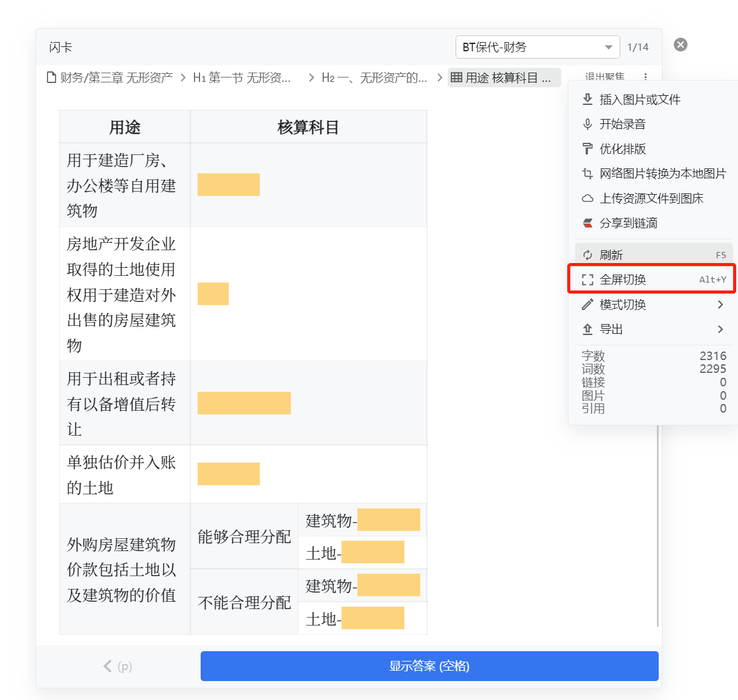Jump to H1 第一节 无形资... breadcrumb
Screen dimensions: 738x700
click(242, 78)
